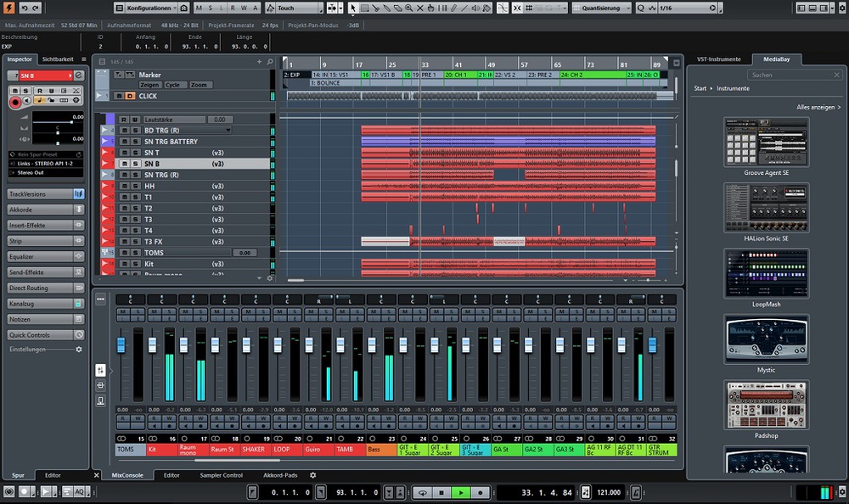Choose the Glue tool
The width and height of the screenshot is (849, 504).
point(386,8)
